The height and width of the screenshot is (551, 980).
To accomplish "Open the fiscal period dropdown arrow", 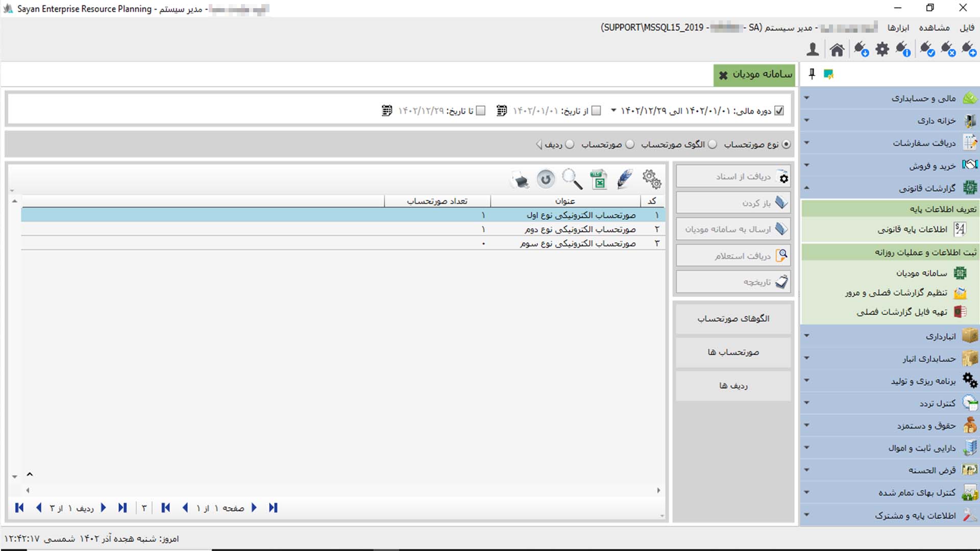I will 614,111.
